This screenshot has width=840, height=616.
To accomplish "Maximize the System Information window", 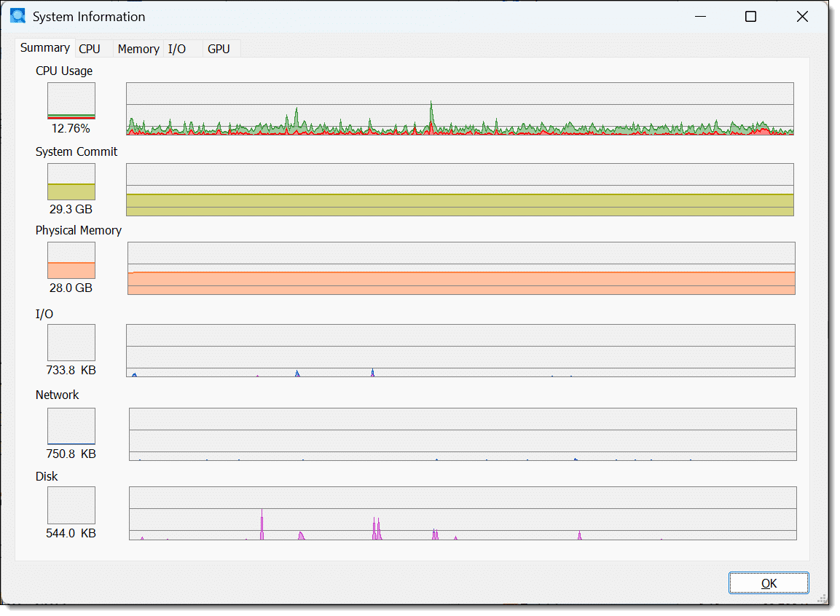I will [750, 17].
